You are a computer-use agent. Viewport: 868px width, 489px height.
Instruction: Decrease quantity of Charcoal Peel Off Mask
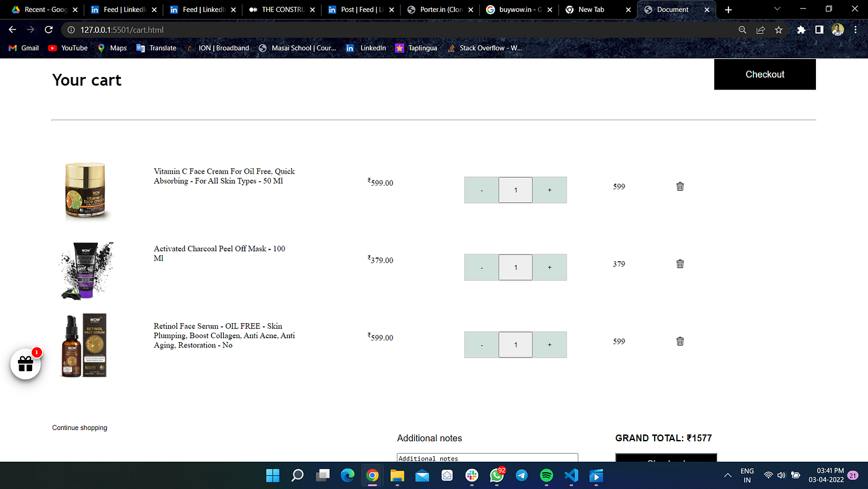coord(482,267)
